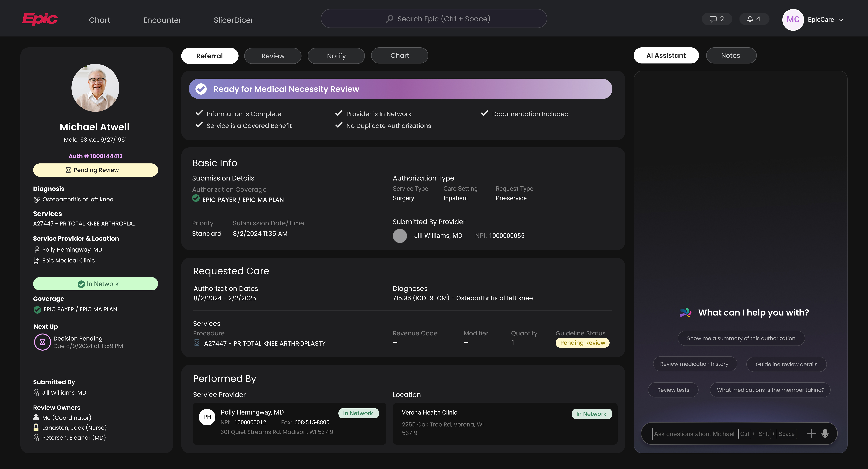This screenshot has width=868, height=469.
Task: Click the microphone icon in AI assistant input
Action: 825,434
